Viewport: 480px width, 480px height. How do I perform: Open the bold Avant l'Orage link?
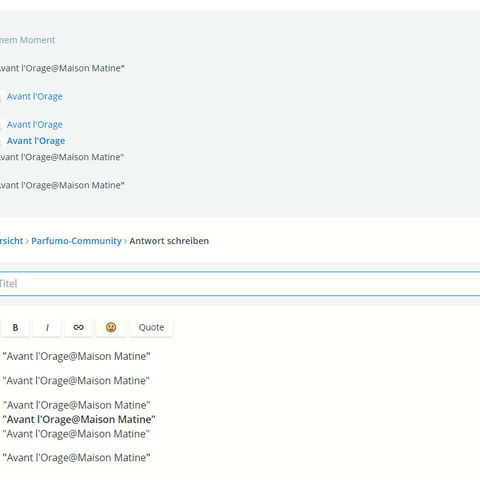[36, 141]
